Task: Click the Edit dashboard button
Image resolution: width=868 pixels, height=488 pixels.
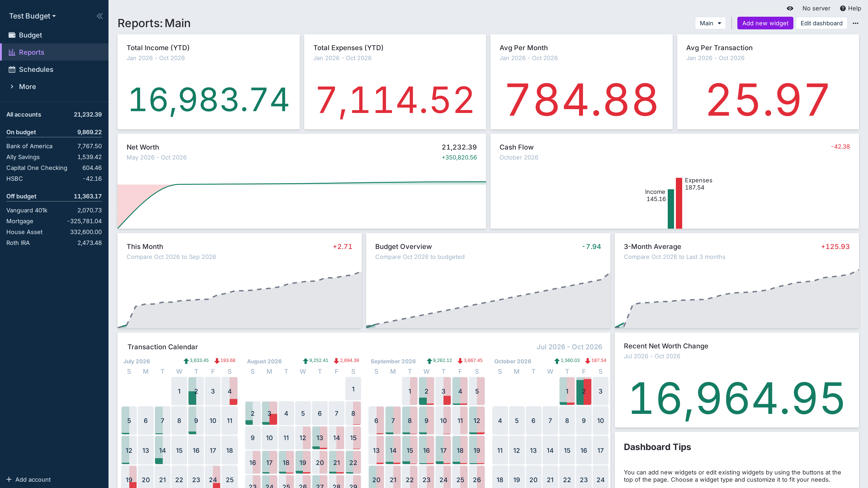Action: 821,23
